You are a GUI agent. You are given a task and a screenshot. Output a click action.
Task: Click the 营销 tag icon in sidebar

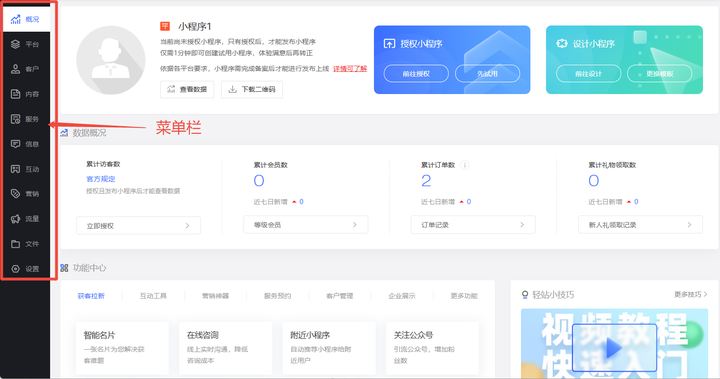point(16,193)
